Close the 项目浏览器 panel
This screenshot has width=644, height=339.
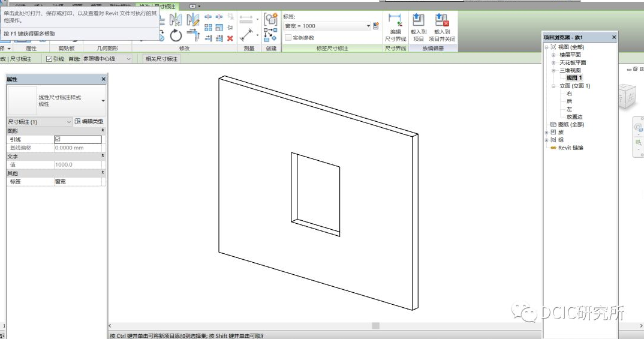click(614, 37)
